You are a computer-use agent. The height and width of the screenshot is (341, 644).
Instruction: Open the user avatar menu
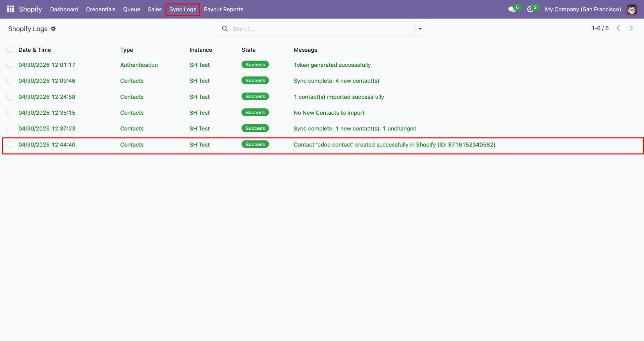[x=632, y=9]
